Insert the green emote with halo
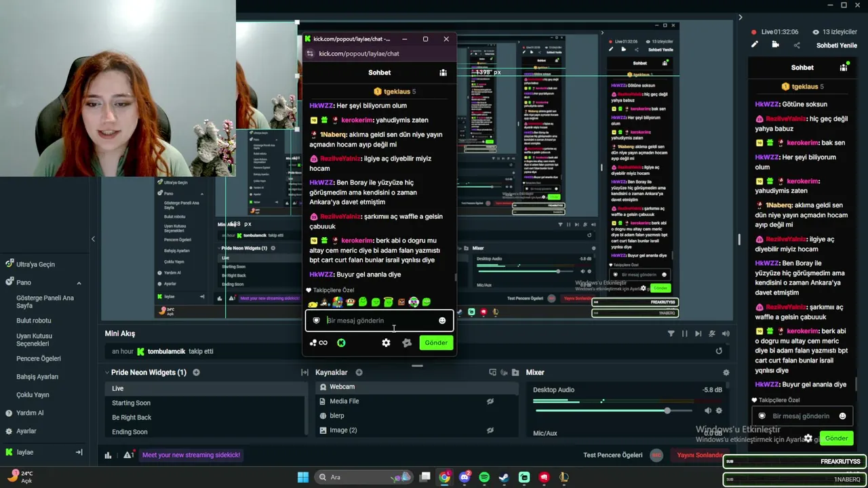 (x=388, y=302)
